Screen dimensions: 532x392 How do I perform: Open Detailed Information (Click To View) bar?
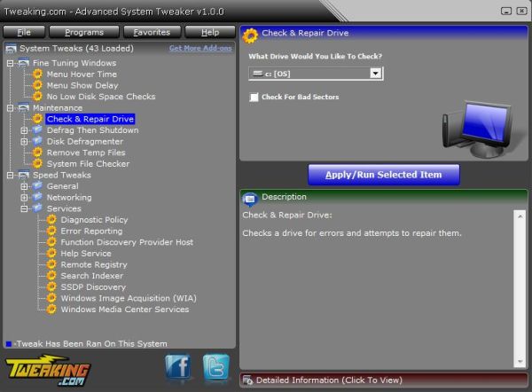point(384,380)
